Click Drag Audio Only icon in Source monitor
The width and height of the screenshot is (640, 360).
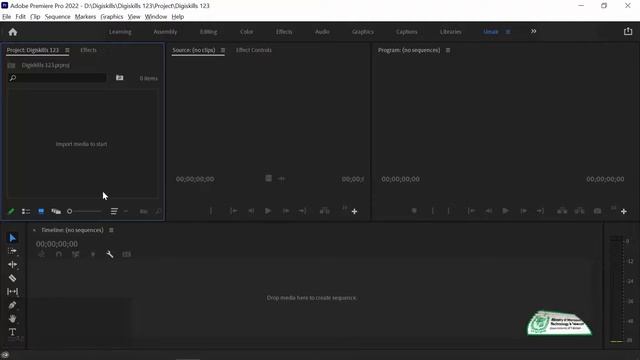pyautogui.click(x=281, y=178)
